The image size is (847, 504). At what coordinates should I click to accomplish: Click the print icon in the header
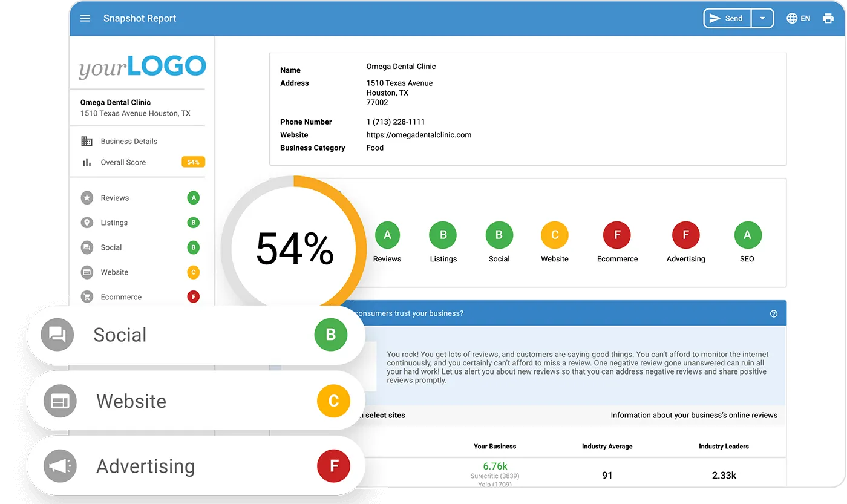point(828,18)
